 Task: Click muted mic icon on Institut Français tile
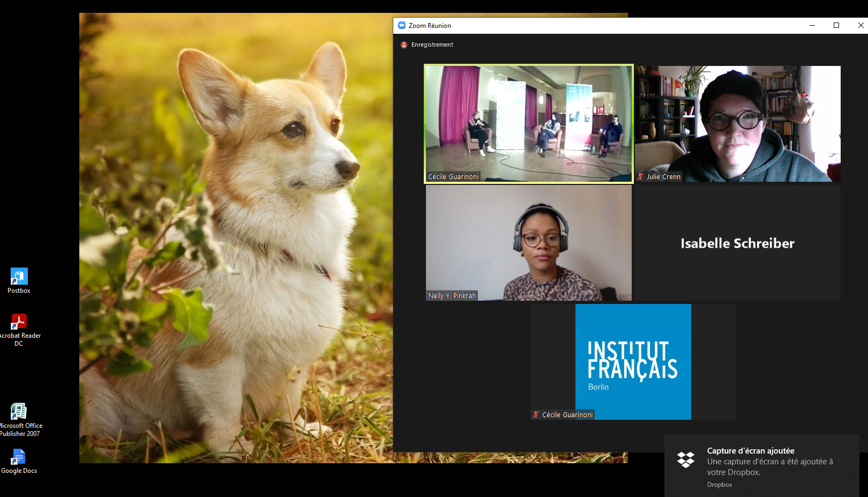pyautogui.click(x=536, y=414)
